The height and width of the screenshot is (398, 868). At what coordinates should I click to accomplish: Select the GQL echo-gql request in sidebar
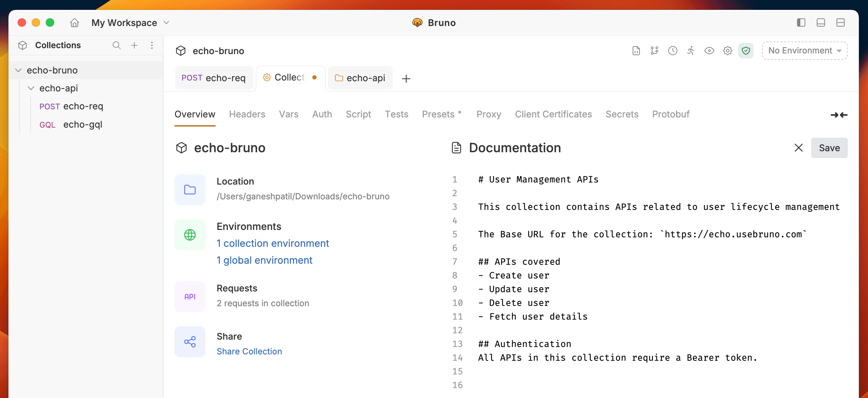click(82, 124)
